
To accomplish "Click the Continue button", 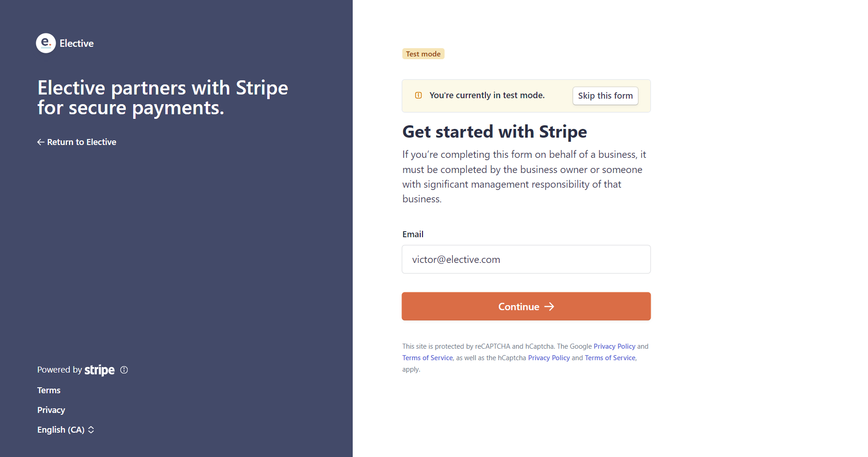I will point(526,307).
